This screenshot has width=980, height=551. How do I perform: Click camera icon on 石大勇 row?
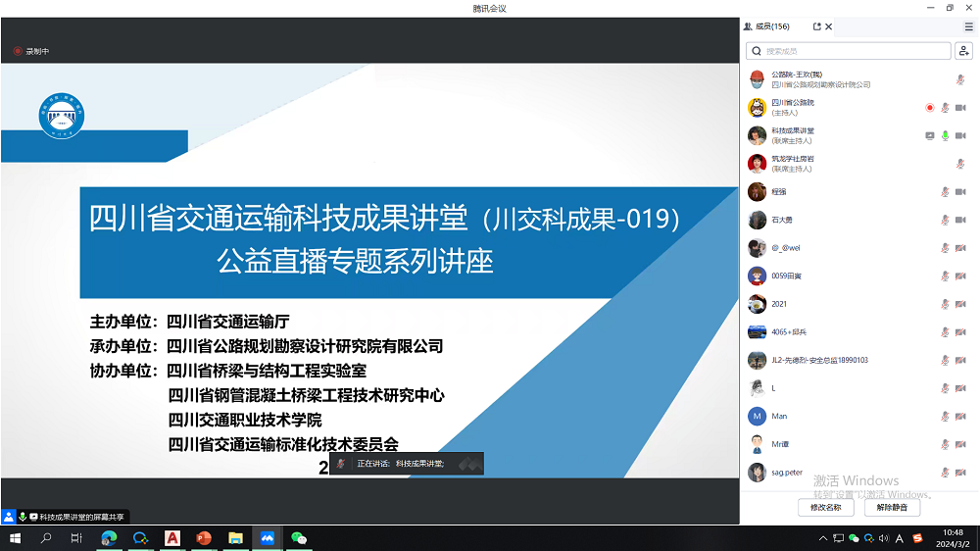[x=960, y=221]
